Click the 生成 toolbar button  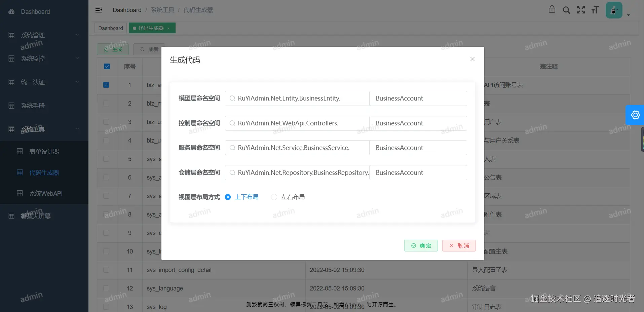(113, 49)
